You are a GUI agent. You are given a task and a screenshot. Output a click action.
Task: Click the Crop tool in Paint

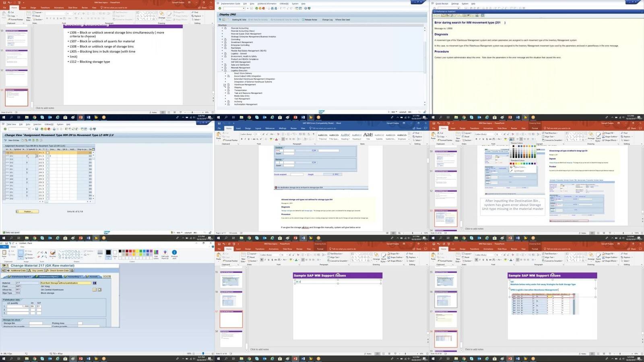coord(29,251)
